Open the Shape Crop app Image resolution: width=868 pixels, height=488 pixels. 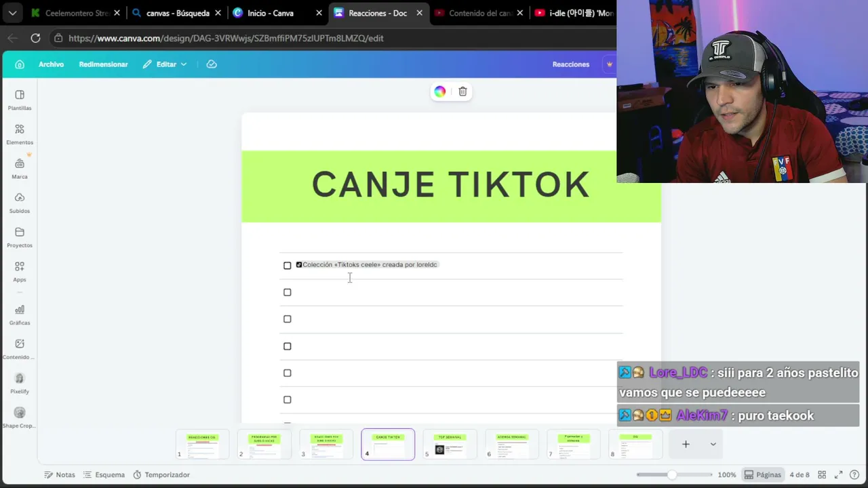click(20, 418)
